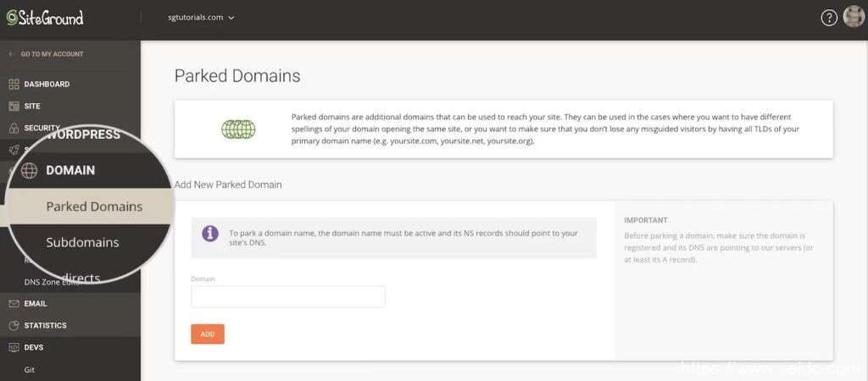868x381 pixels.
Task: Expand the Statistics sidebar section
Action: pyautogui.click(x=45, y=326)
